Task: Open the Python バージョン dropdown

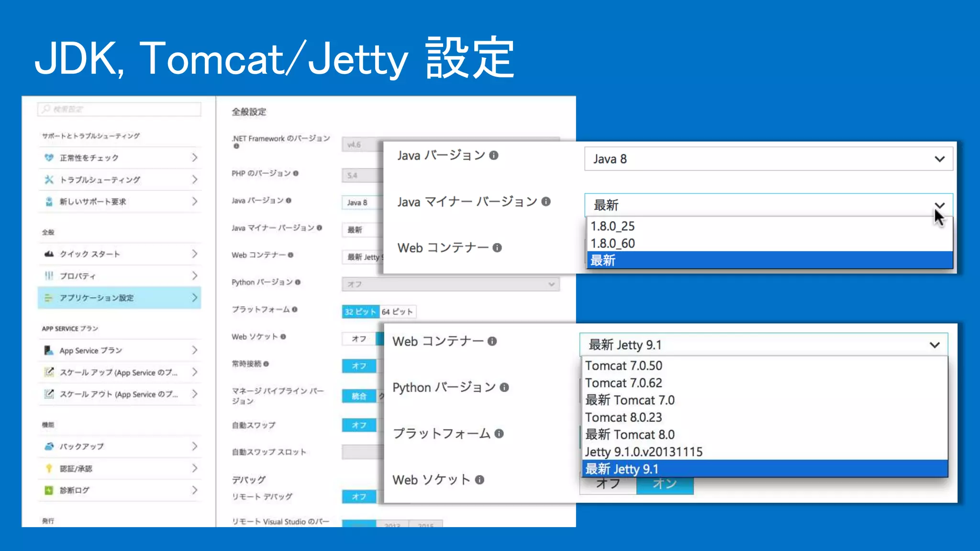Action: (450, 284)
